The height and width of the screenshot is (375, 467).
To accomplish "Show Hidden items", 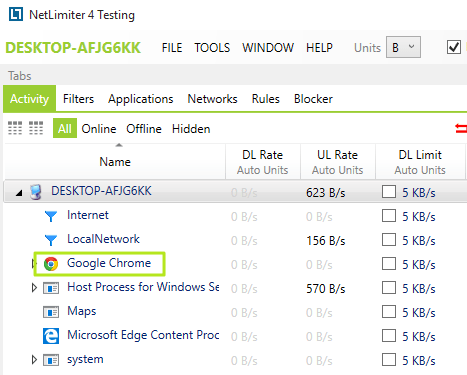I will (191, 129).
